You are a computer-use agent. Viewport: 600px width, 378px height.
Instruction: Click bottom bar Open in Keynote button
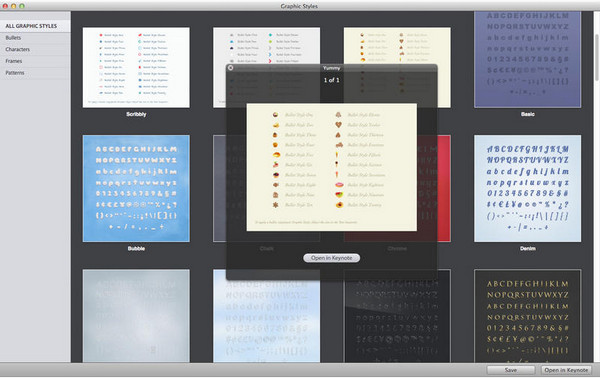(x=566, y=370)
